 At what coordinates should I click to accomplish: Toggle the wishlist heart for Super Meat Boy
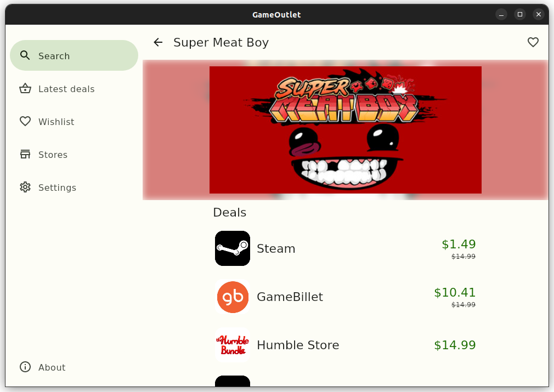coord(533,42)
